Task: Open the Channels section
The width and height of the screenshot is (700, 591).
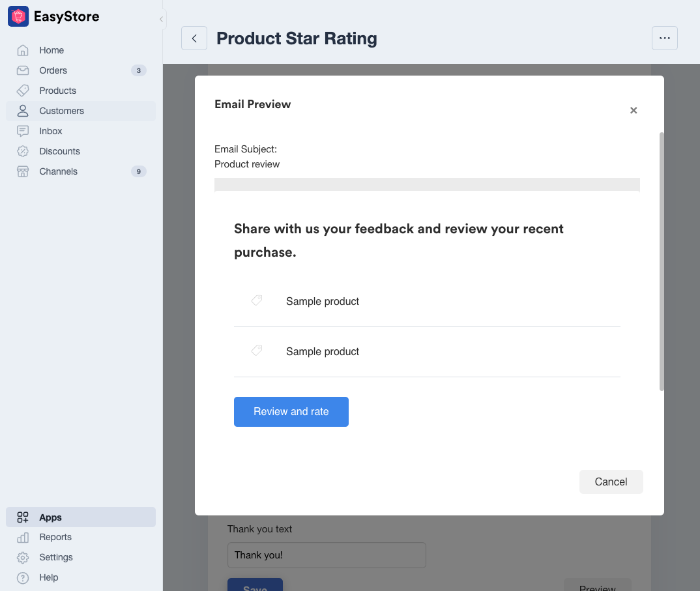Action: click(81, 171)
